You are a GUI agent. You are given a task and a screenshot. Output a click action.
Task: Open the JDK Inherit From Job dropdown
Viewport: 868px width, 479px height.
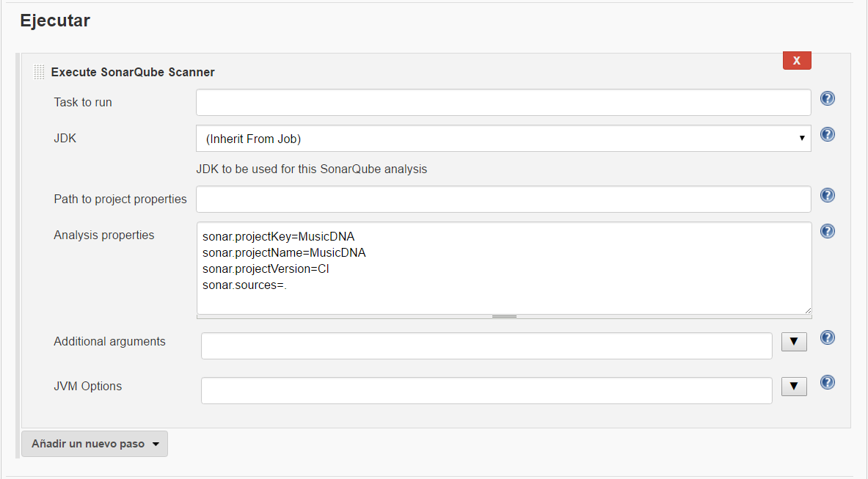point(503,139)
